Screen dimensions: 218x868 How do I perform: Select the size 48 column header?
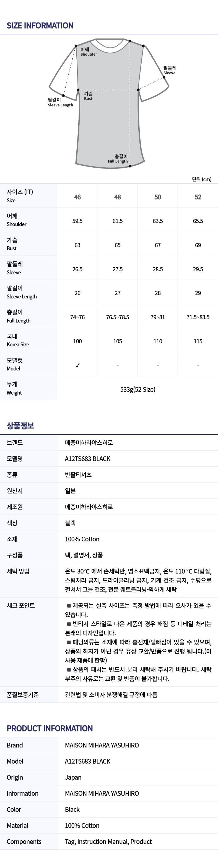pyautogui.click(x=117, y=197)
